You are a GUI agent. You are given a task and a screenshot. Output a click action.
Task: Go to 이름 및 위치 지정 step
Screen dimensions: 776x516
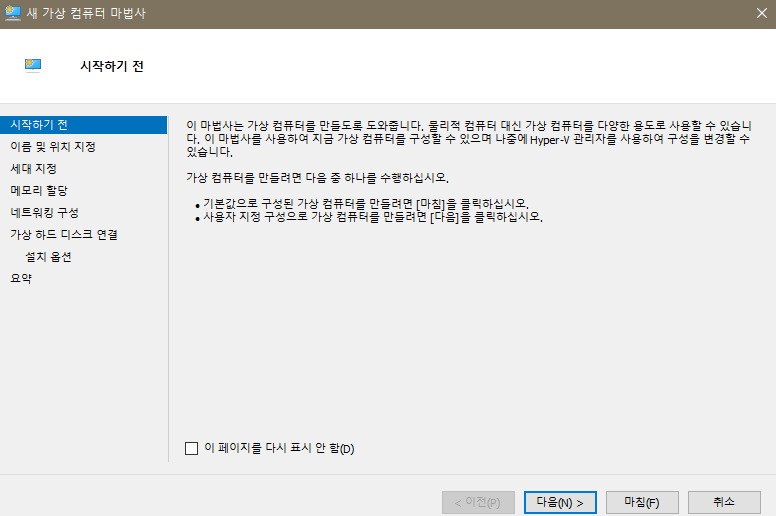click(x=53, y=146)
